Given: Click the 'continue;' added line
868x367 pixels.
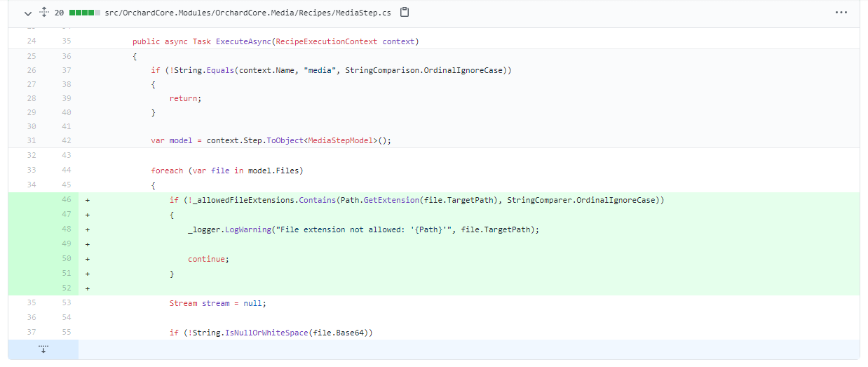Looking at the screenshot, I should [208, 259].
